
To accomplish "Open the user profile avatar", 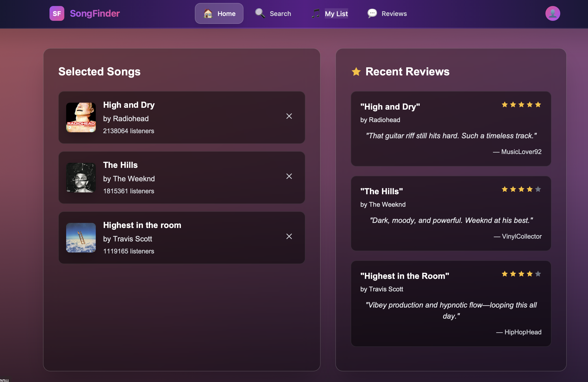I will pos(553,13).
